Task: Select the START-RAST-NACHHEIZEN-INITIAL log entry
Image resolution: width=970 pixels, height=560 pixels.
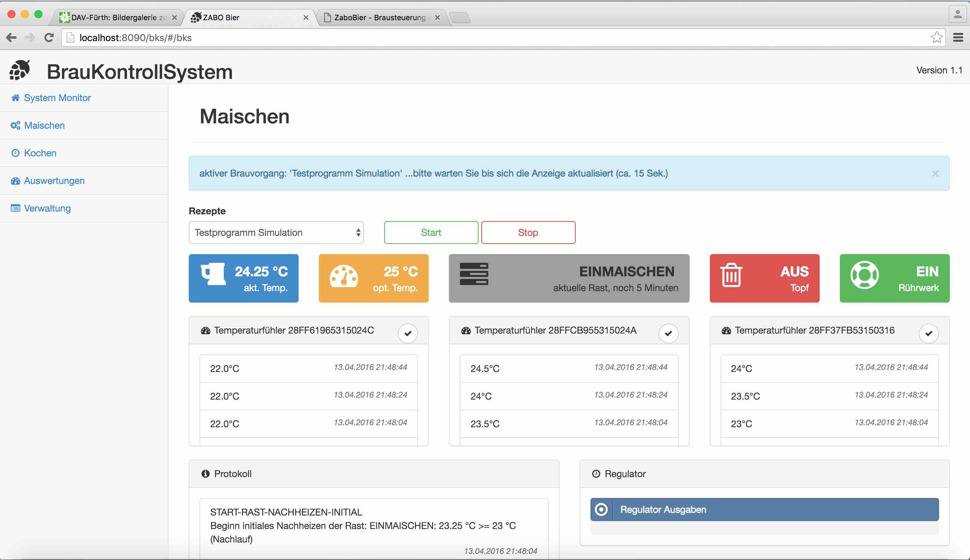Action: click(374, 529)
